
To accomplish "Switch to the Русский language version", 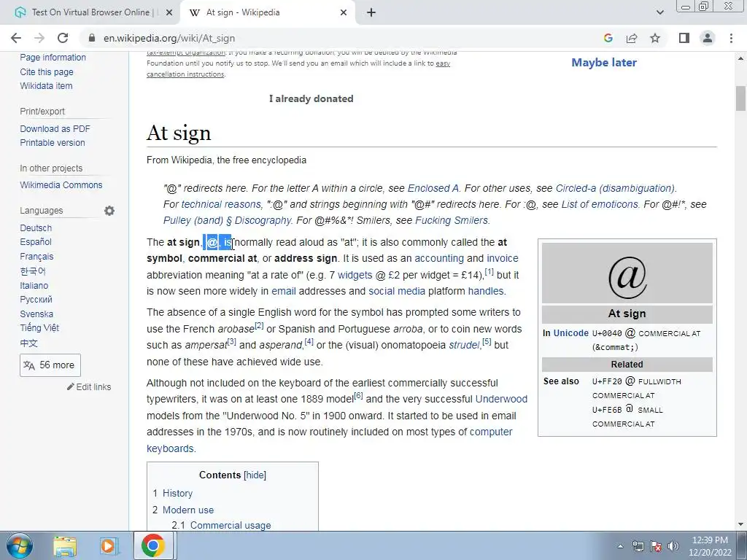I will [36, 300].
